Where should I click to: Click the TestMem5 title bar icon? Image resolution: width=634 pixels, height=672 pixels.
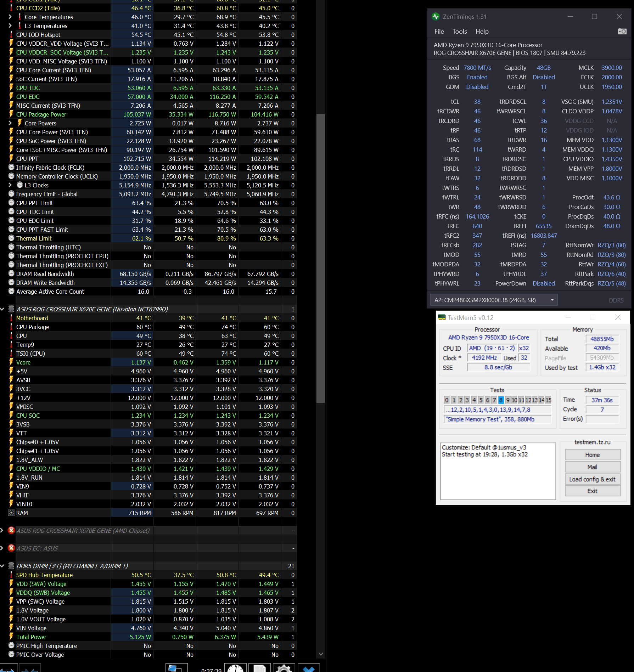point(442,317)
